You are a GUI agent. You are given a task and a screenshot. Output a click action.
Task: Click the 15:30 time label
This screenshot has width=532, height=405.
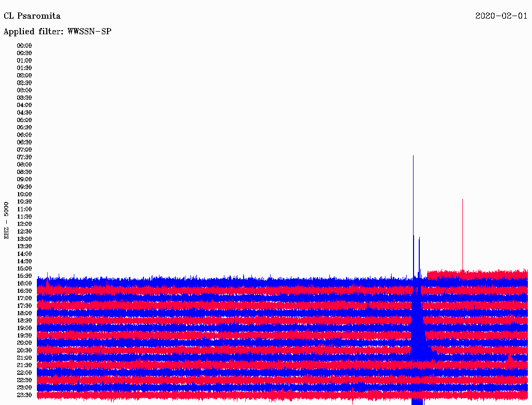tap(24, 276)
